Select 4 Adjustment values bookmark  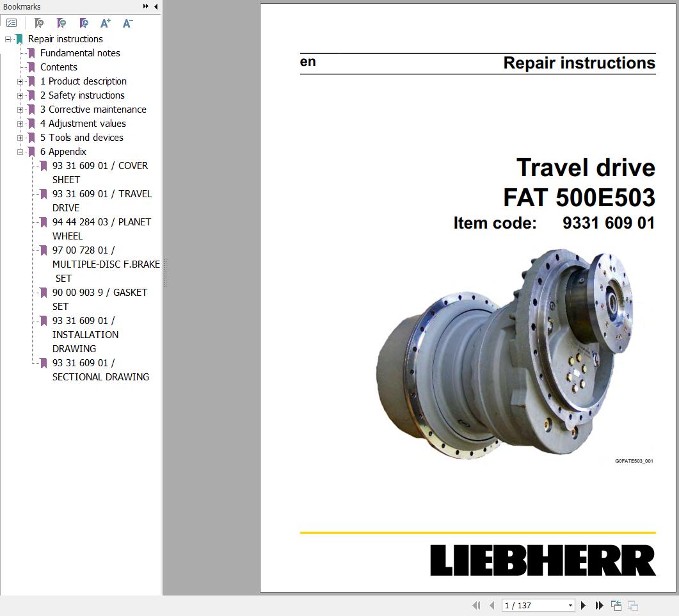[83, 124]
